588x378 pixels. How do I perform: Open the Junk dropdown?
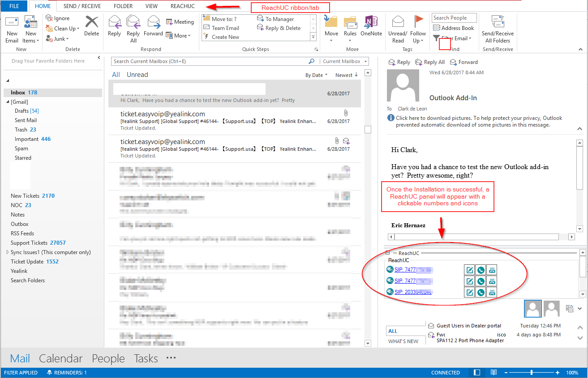57,39
